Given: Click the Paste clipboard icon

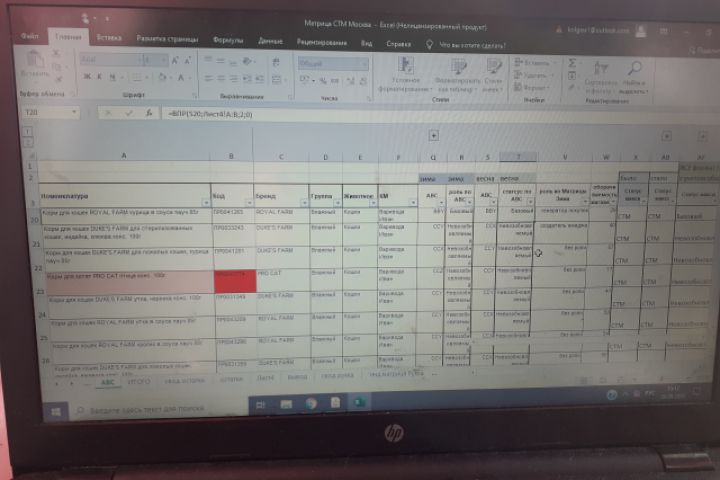Looking at the screenshot, I should [x=34, y=60].
